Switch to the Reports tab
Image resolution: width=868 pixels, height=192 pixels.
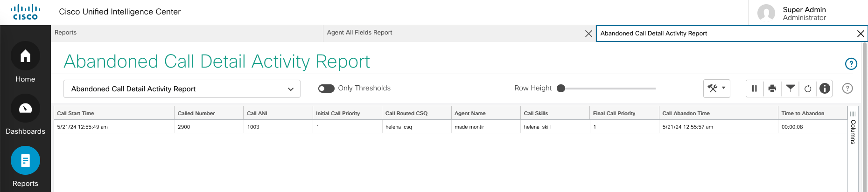click(66, 33)
